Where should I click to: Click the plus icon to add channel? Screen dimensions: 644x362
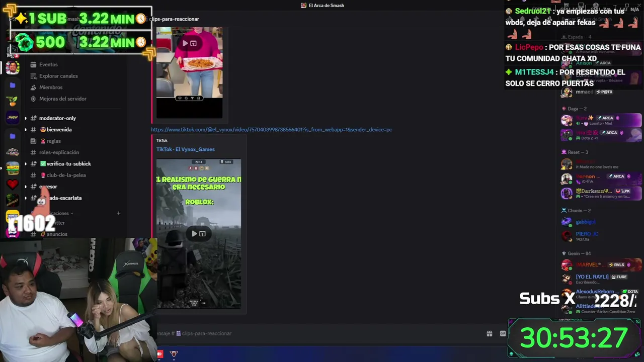118,213
